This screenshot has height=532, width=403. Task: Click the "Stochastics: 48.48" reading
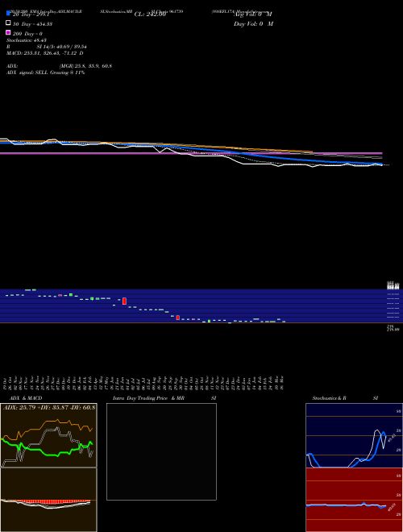[x=27, y=40]
